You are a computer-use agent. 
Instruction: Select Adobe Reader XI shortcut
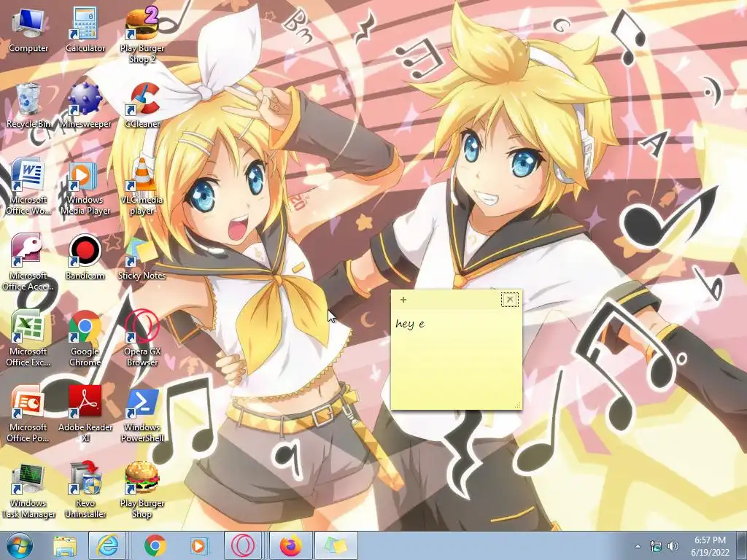point(85,414)
